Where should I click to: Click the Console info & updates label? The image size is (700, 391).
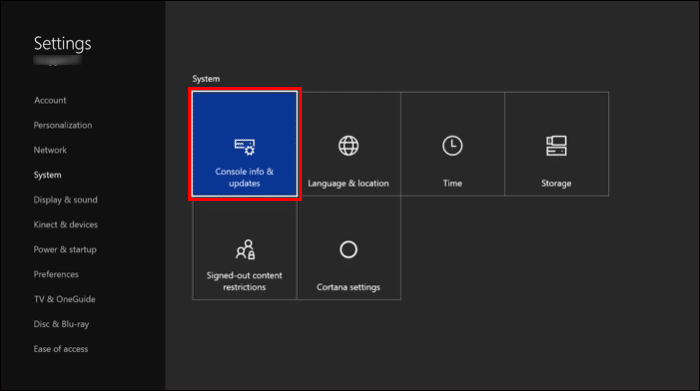click(244, 177)
